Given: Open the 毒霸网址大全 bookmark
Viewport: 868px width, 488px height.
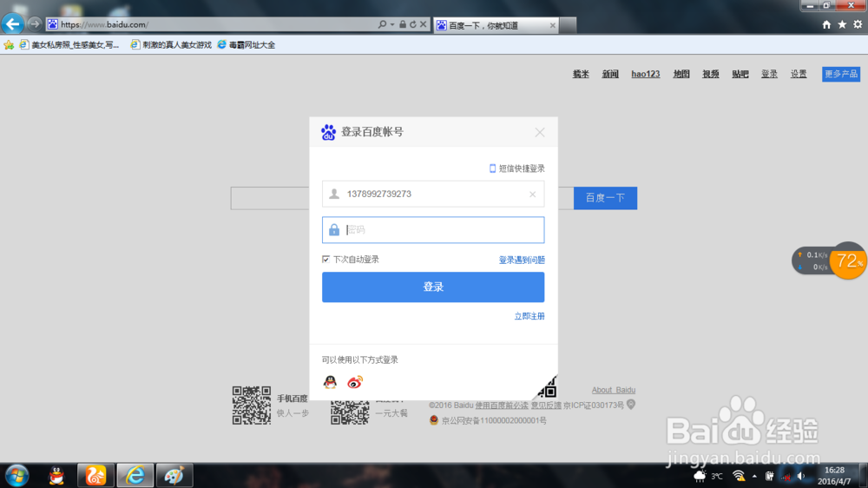Looking at the screenshot, I should [247, 45].
